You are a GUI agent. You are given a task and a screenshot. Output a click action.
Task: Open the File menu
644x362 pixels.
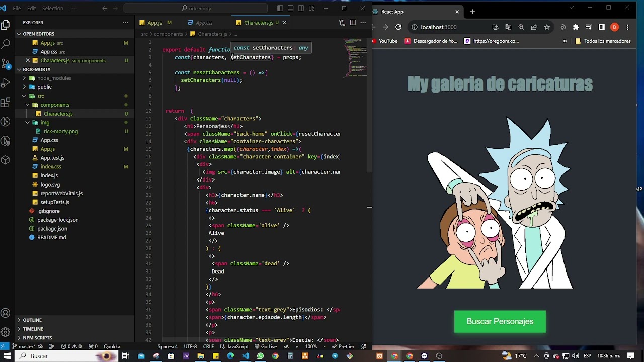click(17, 8)
